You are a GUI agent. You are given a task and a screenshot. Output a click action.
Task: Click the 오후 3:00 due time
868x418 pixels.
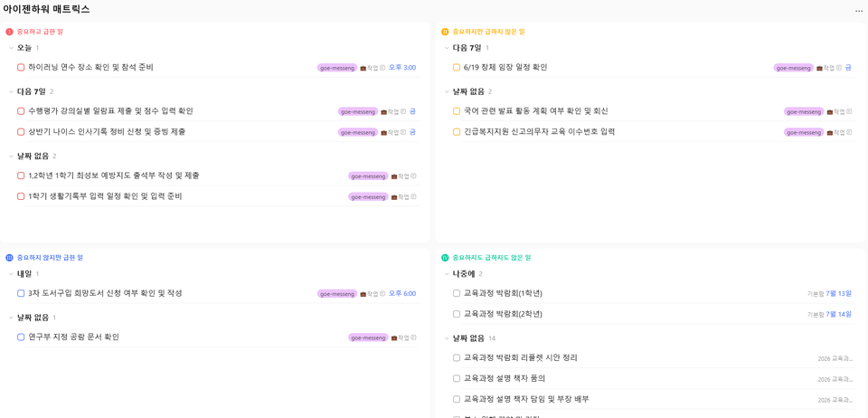(x=402, y=68)
